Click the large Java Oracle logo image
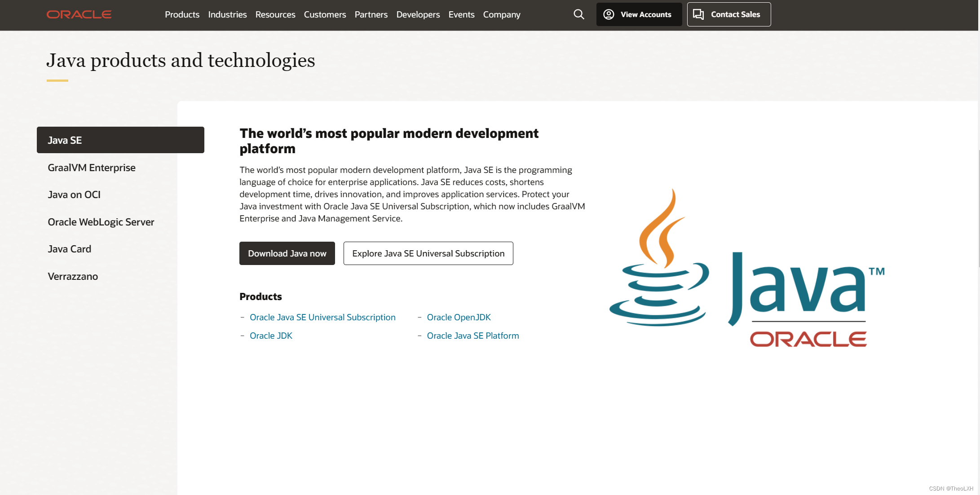 click(747, 268)
